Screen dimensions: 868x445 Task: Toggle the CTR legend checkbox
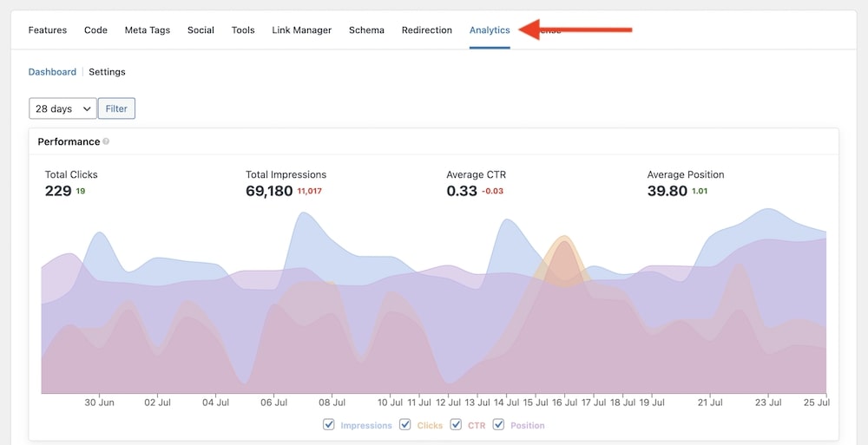pyautogui.click(x=456, y=425)
